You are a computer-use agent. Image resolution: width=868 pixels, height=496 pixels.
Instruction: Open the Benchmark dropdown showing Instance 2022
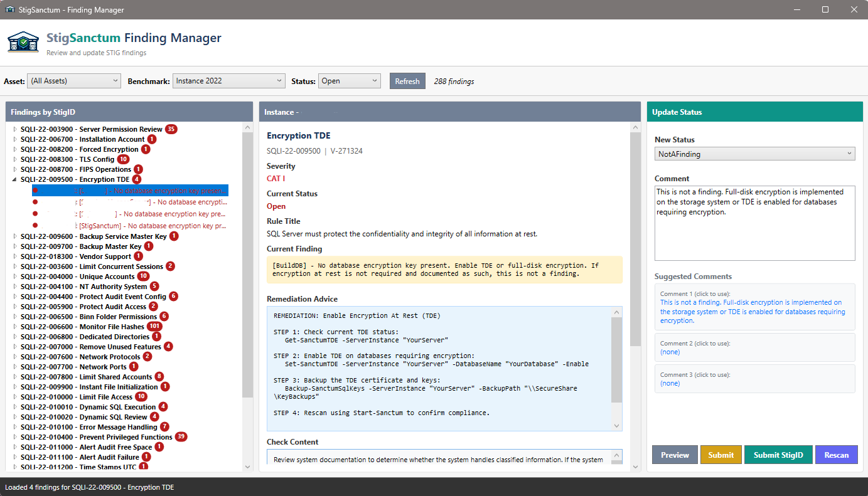tap(229, 81)
